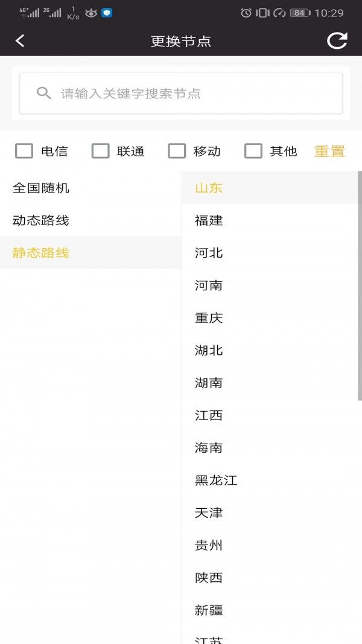Switch to 动态路线 category
The image size is (362, 644).
pyautogui.click(x=41, y=220)
